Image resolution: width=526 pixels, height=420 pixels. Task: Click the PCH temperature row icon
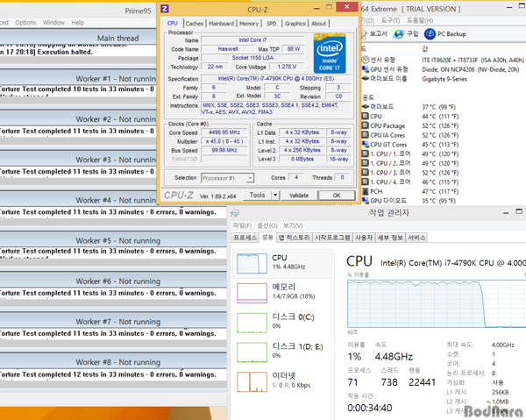coord(366,191)
